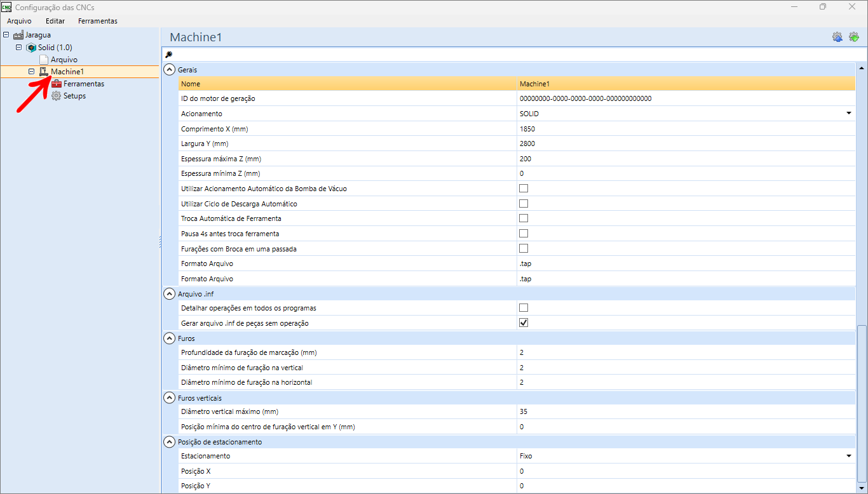Click Diâmetro mínimo de furação na vertical value

click(686, 368)
